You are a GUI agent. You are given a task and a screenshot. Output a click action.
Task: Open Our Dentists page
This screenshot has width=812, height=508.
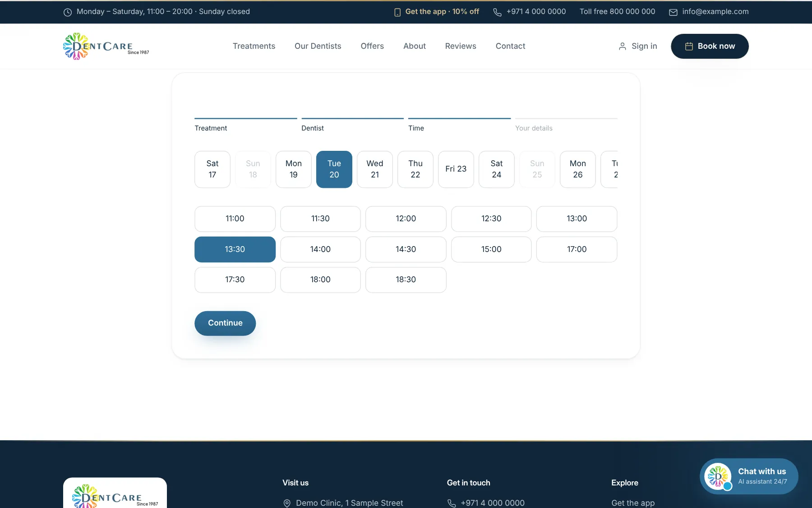click(318, 46)
